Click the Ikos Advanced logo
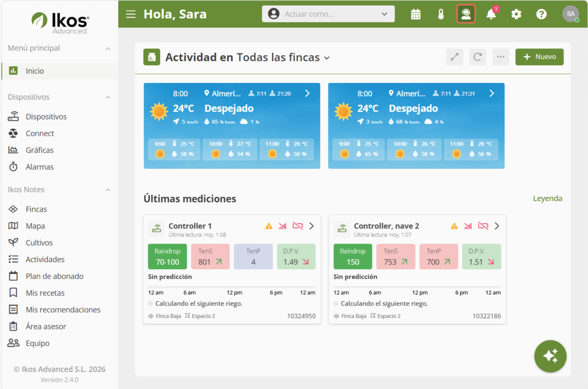The width and height of the screenshot is (588, 389). 59,22
